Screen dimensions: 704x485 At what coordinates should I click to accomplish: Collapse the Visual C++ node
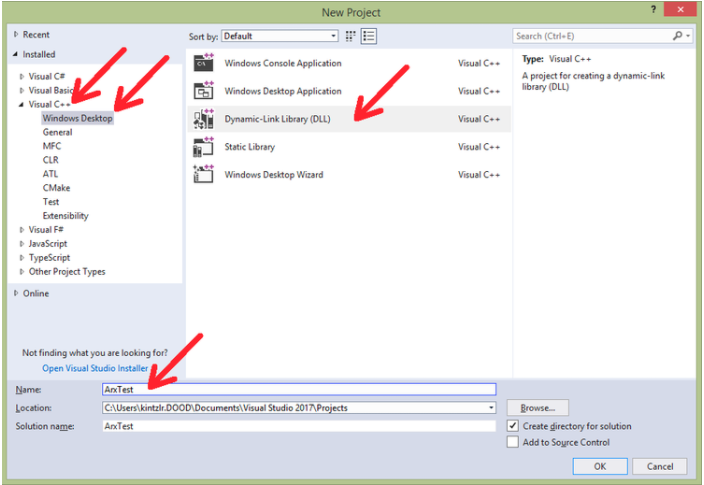[x=22, y=104]
